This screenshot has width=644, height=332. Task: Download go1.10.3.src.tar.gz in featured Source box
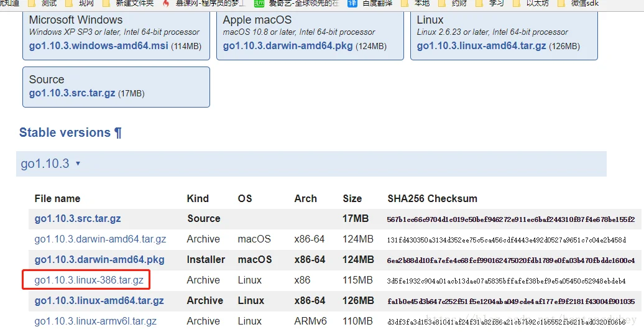coord(72,93)
